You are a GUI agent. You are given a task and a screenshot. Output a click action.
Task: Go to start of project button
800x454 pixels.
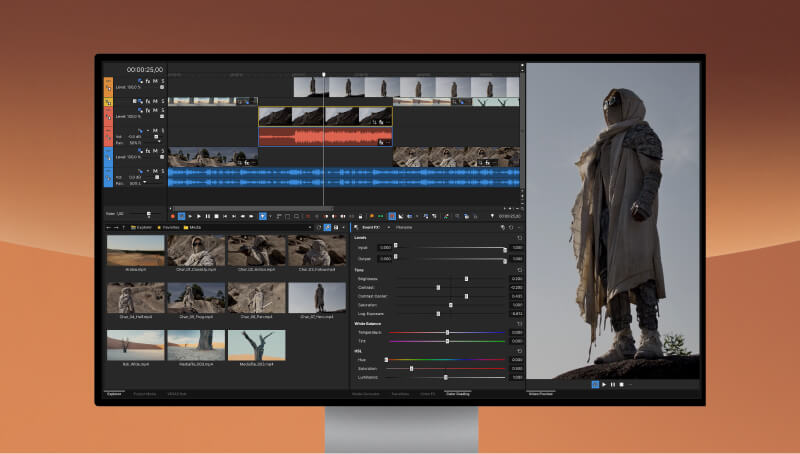tap(225, 216)
